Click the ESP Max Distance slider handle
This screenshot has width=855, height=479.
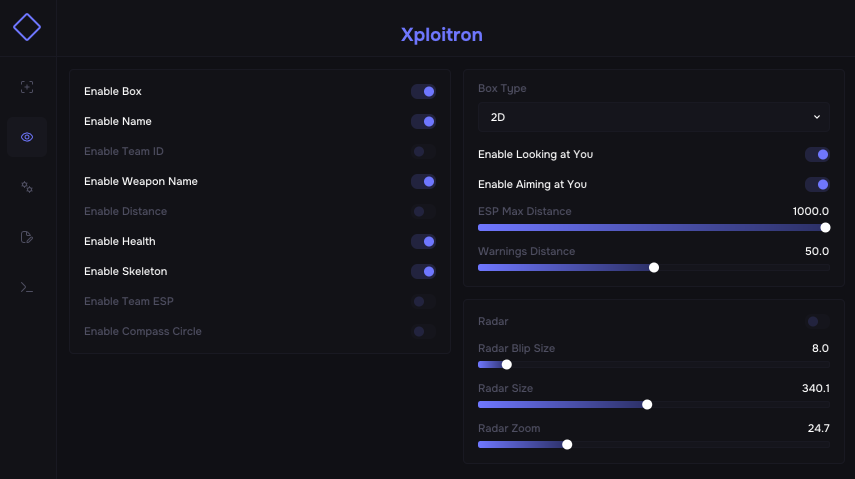pos(825,227)
